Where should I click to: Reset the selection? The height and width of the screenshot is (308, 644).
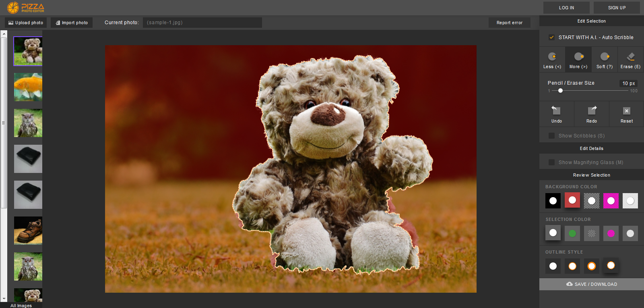[x=627, y=114]
